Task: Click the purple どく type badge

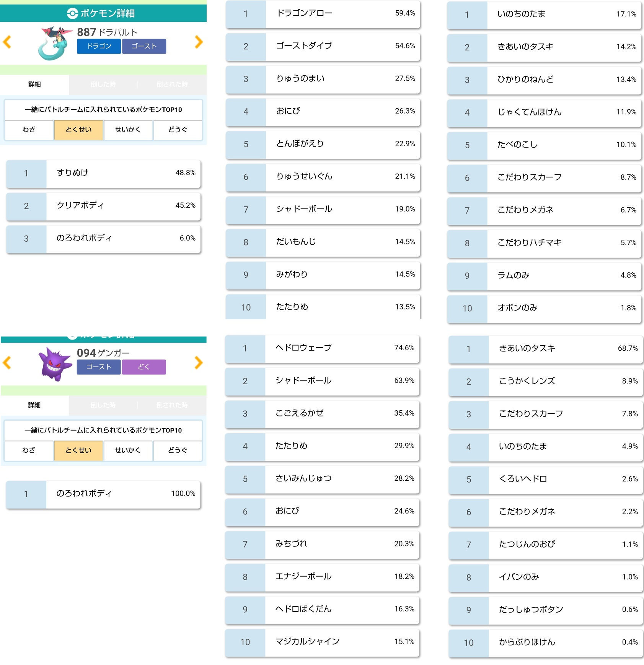Action: 144,367
